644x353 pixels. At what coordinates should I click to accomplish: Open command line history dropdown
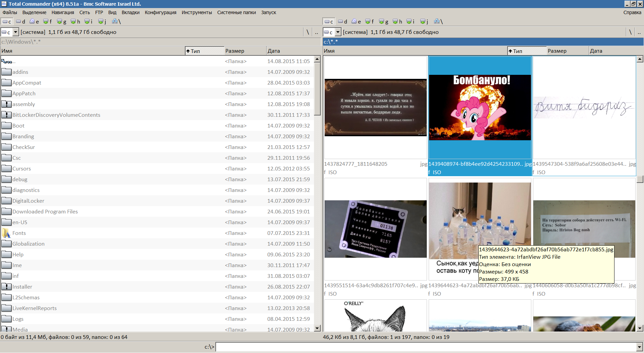(640, 347)
